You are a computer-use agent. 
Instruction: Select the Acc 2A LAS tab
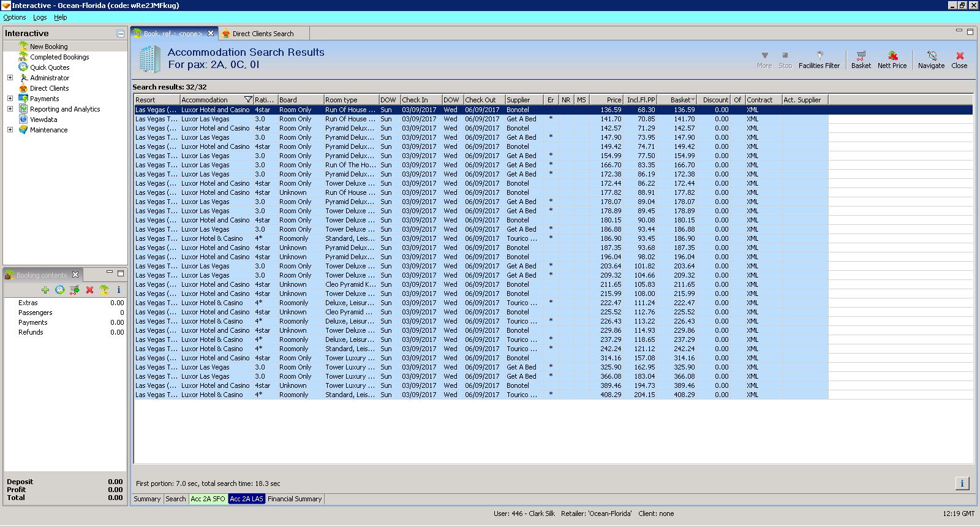tap(246, 499)
